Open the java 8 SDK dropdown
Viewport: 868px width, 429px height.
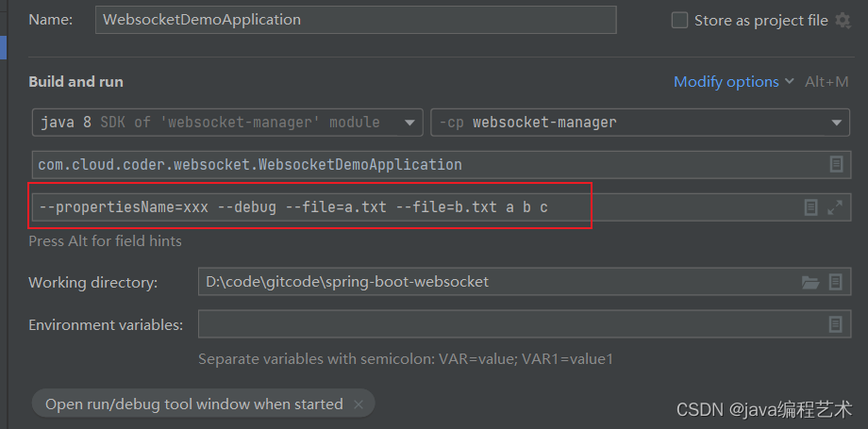(x=227, y=123)
